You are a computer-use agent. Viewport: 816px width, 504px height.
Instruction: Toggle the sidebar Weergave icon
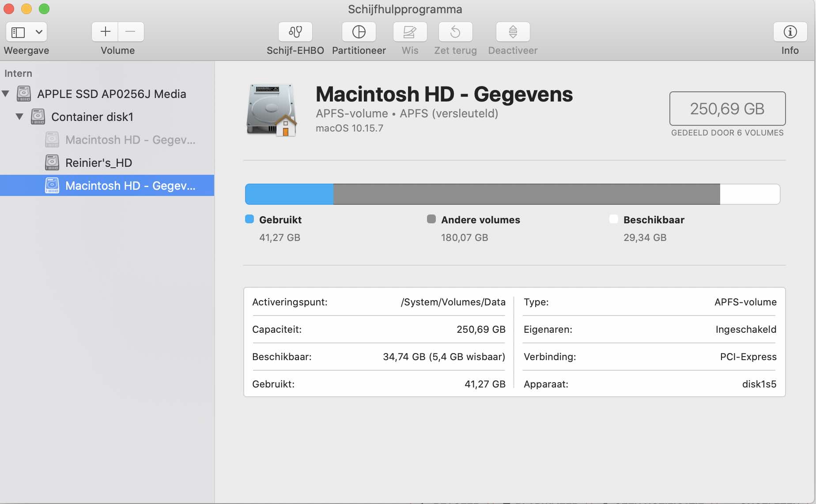point(18,32)
